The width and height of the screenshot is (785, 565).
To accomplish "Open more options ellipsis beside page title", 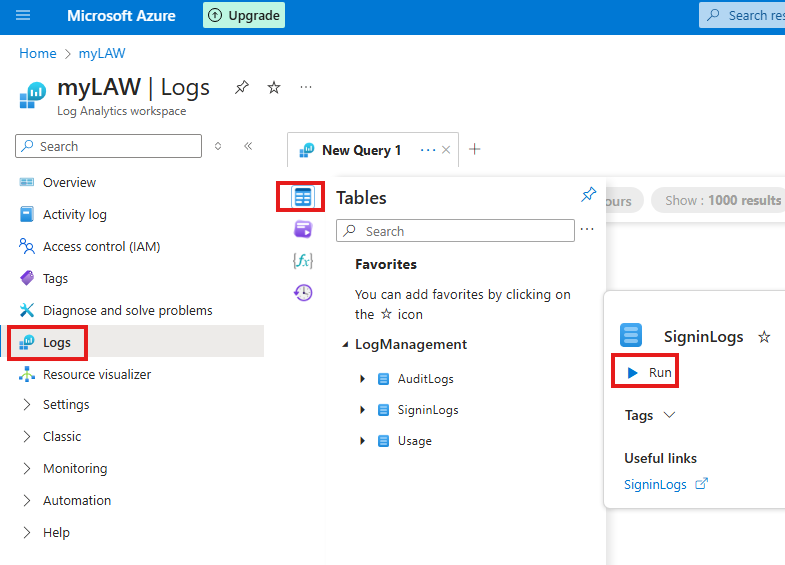I will [306, 87].
